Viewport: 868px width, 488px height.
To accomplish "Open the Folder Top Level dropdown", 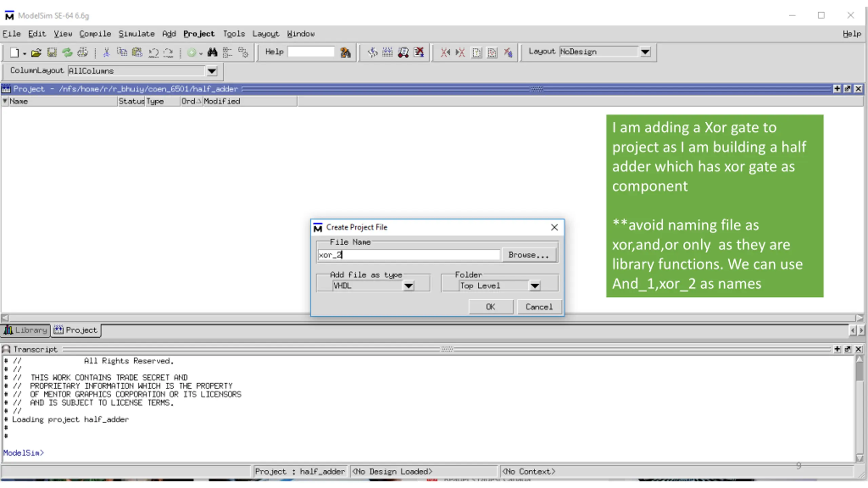I will click(535, 286).
